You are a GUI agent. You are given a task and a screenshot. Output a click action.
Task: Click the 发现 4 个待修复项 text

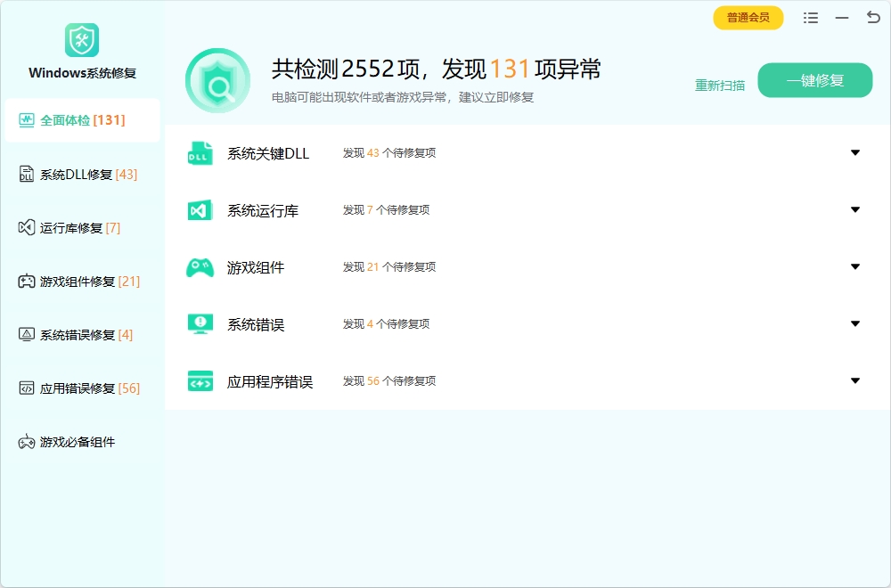386,323
